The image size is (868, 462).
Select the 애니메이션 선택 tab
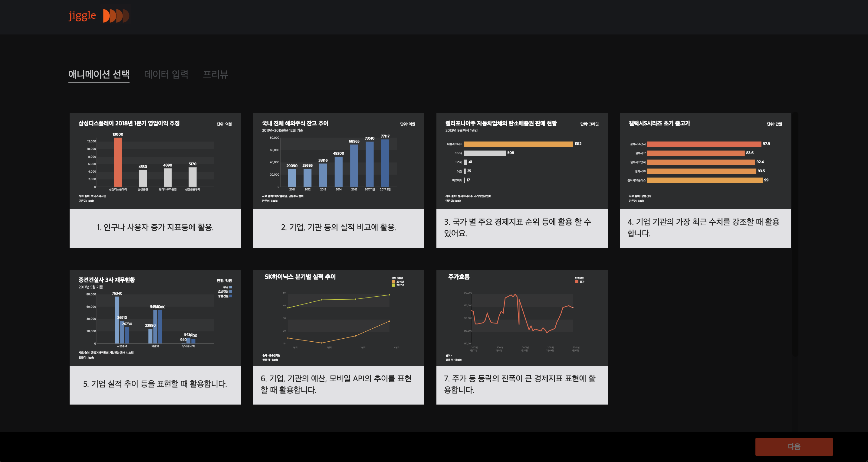coord(99,74)
